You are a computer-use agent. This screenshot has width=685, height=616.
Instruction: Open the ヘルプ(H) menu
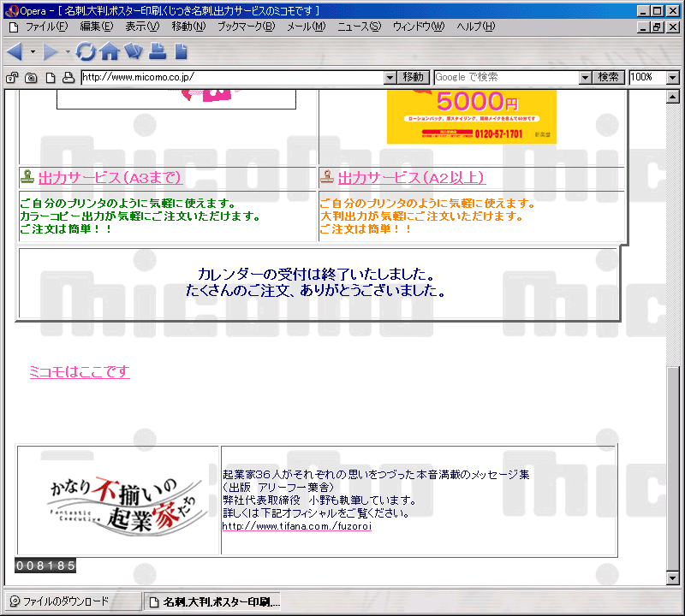[476, 27]
